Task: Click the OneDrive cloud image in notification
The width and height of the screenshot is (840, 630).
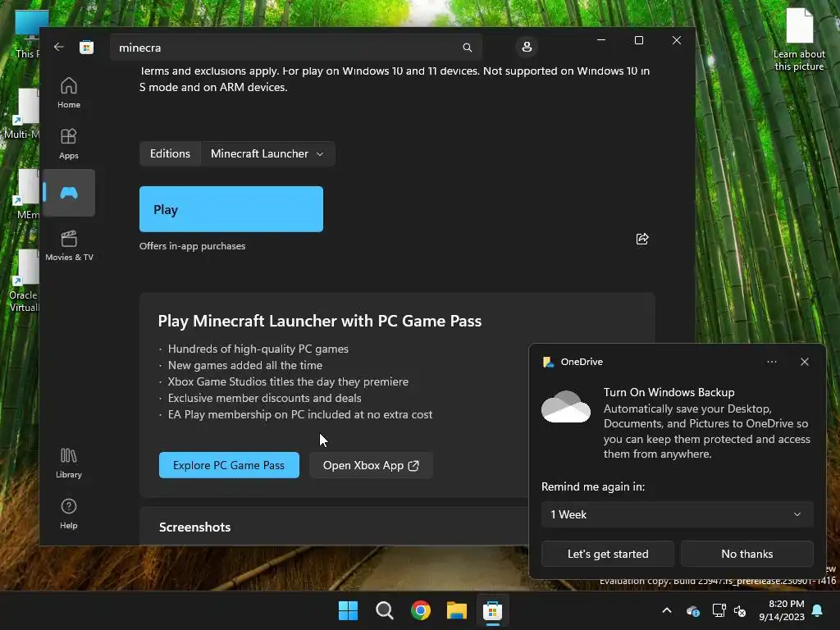Action: (x=566, y=407)
